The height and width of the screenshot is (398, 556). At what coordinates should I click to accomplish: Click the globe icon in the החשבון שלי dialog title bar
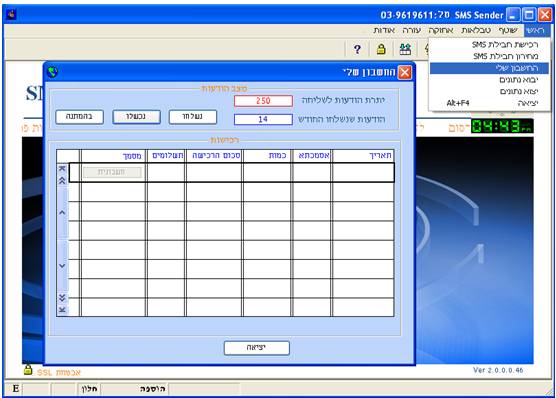[x=52, y=72]
